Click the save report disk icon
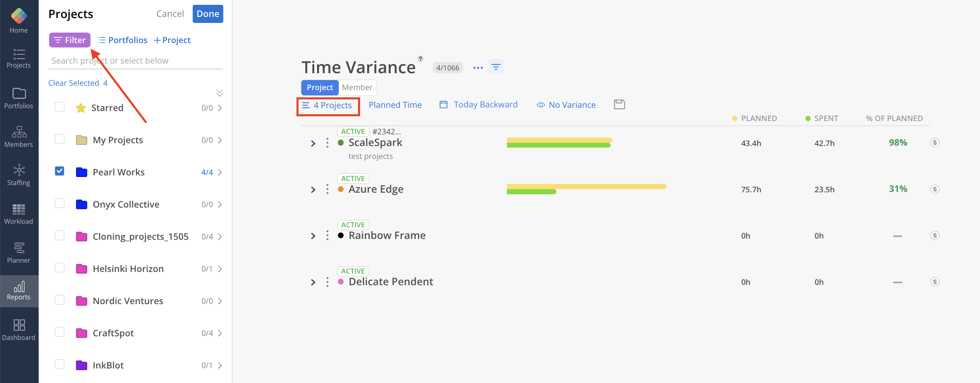The width and height of the screenshot is (980, 383). [619, 105]
